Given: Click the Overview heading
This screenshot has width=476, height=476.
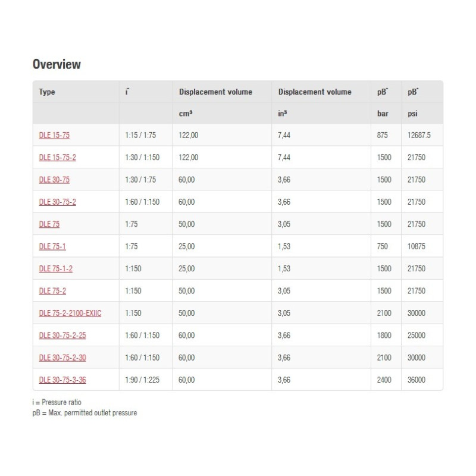Looking at the screenshot, I should pyautogui.click(x=57, y=64).
